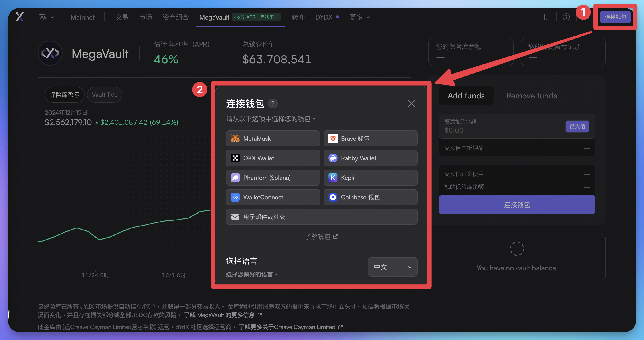644x340 pixels.
Task: Switch to Add funds tab
Action: [466, 96]
